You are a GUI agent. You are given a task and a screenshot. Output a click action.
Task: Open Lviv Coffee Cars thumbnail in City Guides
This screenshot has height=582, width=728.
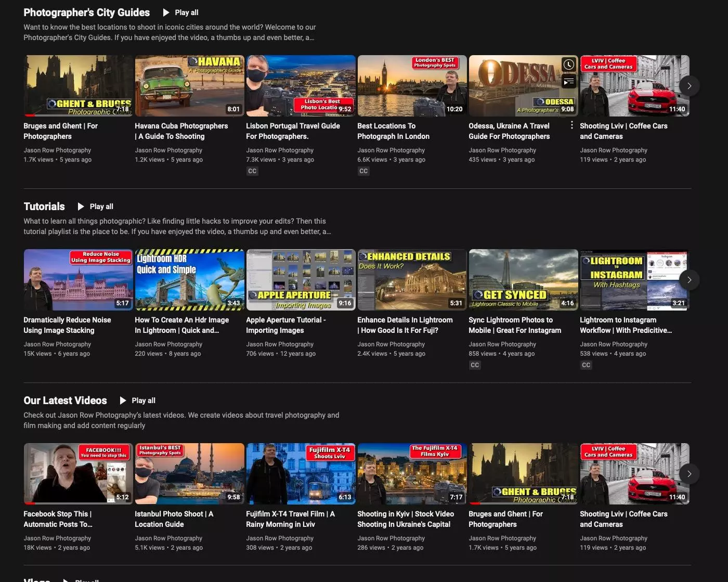[634, 86]
